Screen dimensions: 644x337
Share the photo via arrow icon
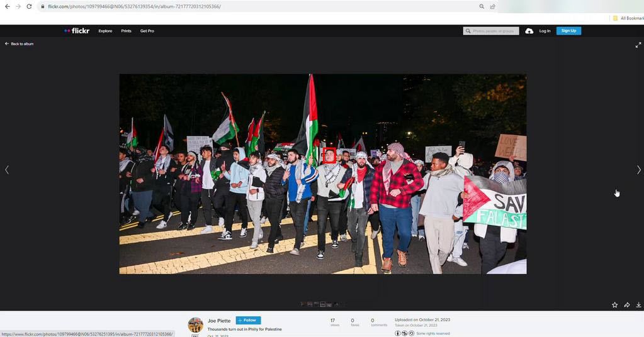tap(627, 305)
